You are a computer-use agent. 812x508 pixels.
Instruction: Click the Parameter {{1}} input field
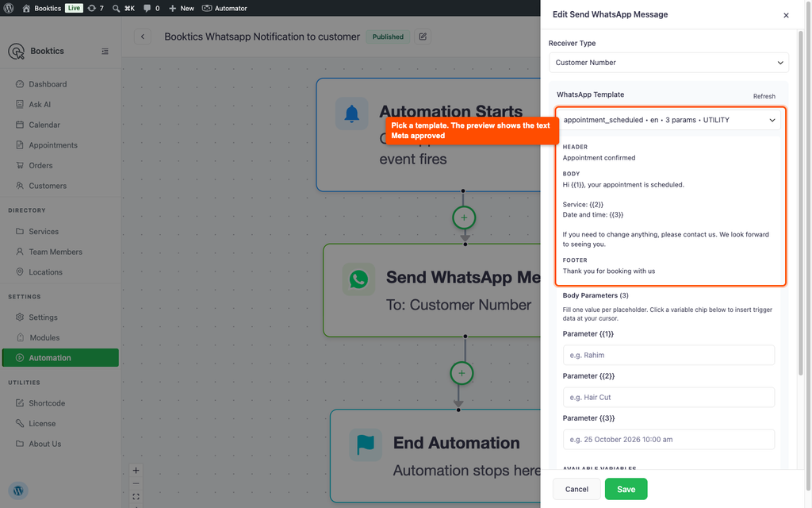click(x=668, y=355)
